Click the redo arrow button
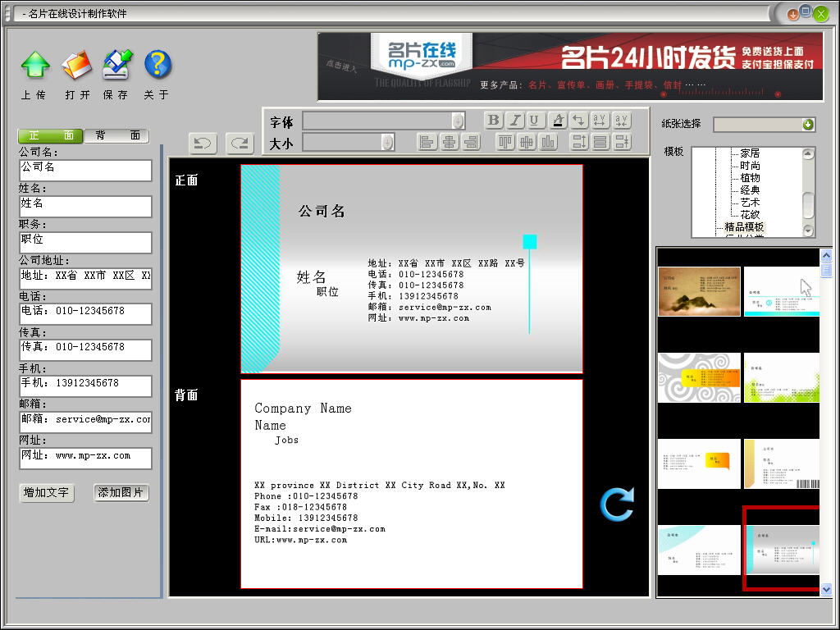 240,144
